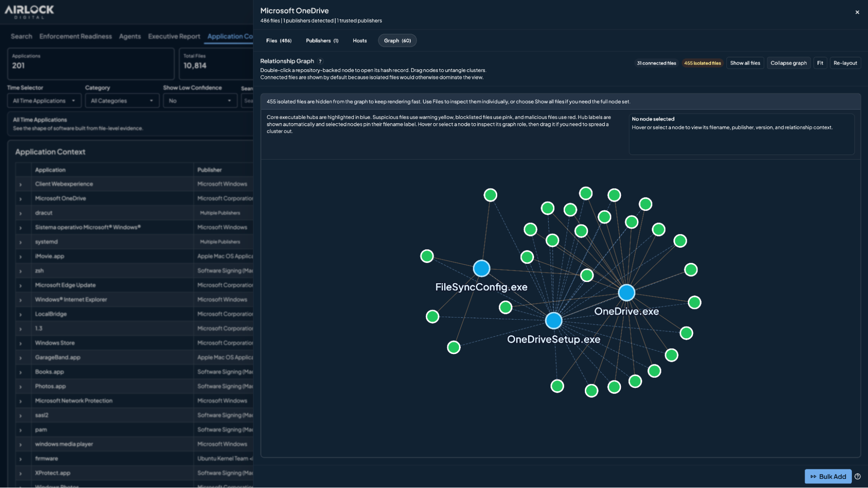Viewport: 868px width, 488px height.
Task: Select the blue OneDriveSetup.exe hub node
Action: (554, 321)
